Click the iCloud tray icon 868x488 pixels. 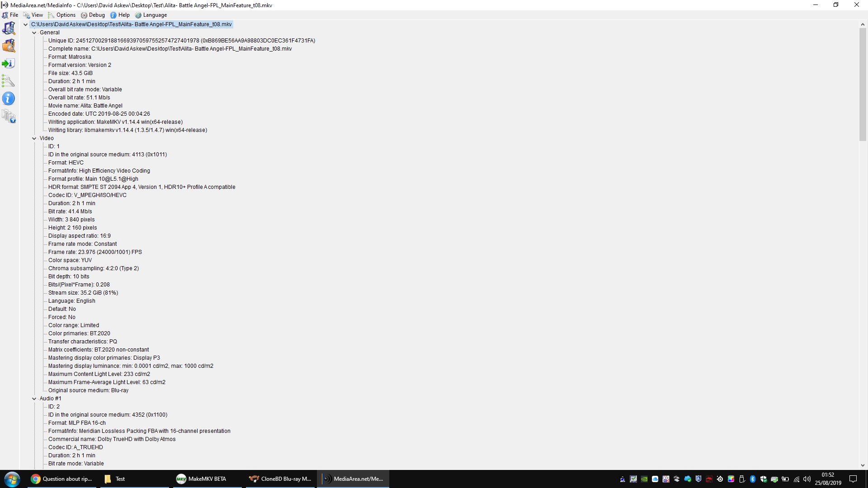(655, 479)
